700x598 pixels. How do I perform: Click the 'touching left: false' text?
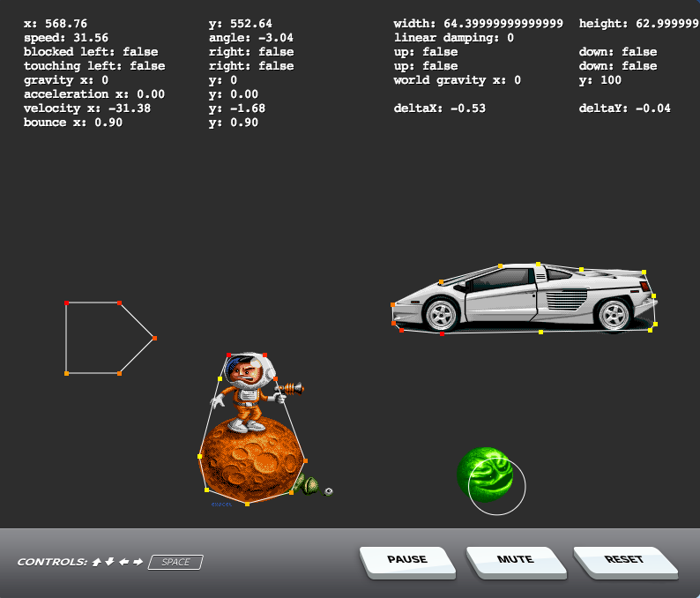pyautogui.click(x=94, y=66)
